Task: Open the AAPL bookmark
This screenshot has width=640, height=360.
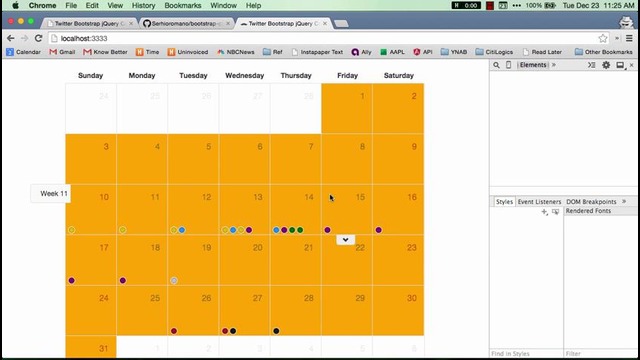Action: (x=392, y=52)
